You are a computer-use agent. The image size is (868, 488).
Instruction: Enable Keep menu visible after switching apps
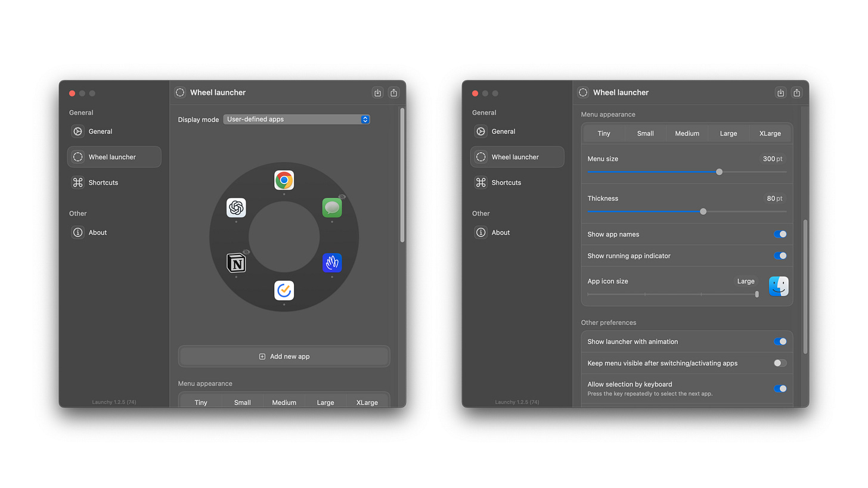click(x=780, y=363)
